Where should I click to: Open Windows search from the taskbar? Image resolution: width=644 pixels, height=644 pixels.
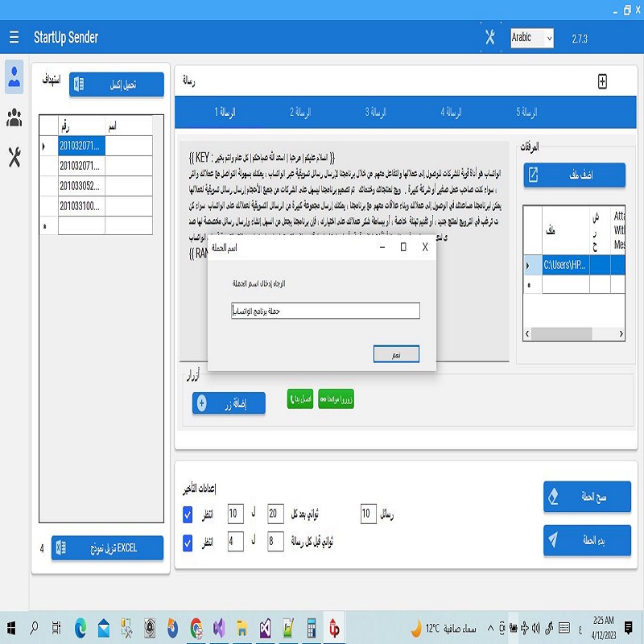[34, 628]
